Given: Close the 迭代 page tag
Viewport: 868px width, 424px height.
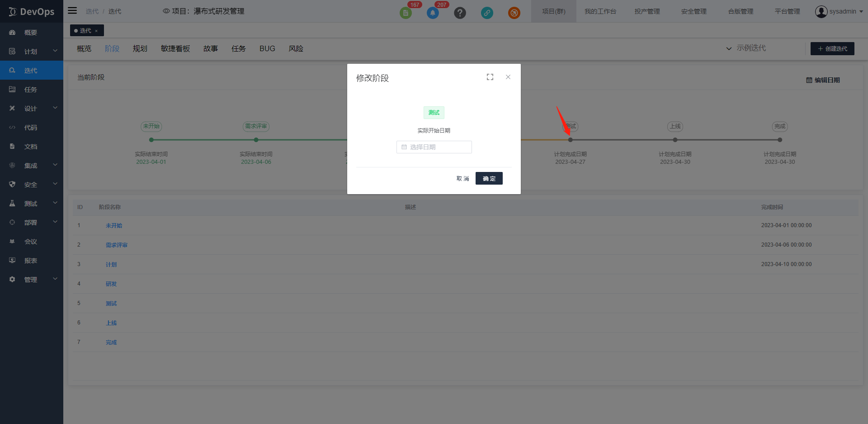Looking at the screenshot, I should click(x=96, y=31).
